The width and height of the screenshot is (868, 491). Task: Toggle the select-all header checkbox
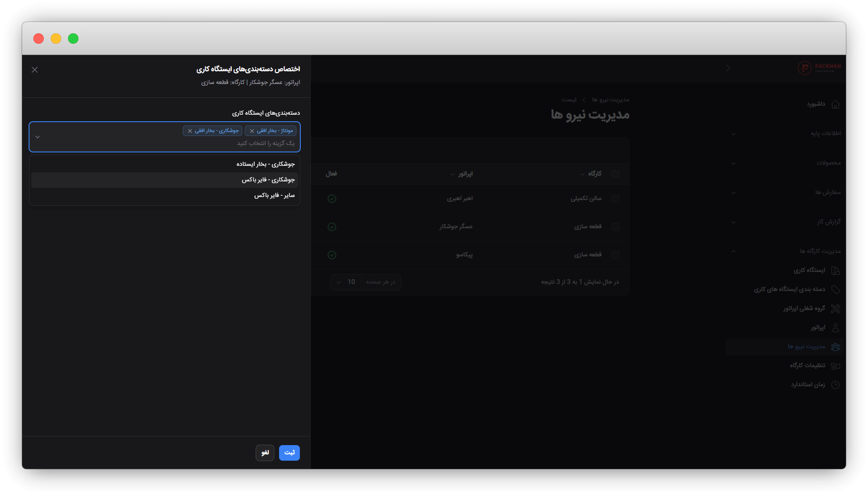(x=615, y=174)
